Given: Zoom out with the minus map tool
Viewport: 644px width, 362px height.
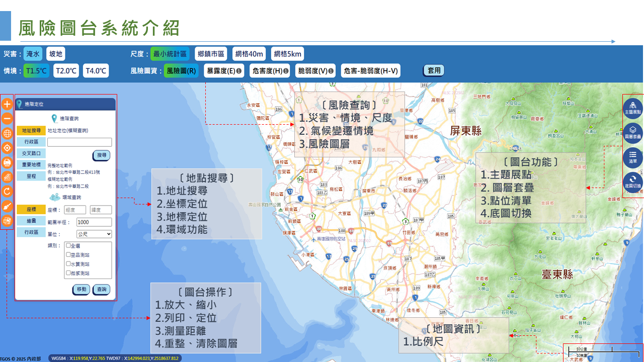Looking at the screenshot, I should pos(7,119).
